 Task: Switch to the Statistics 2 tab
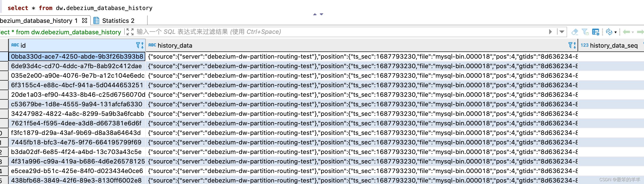pos(118,21)
